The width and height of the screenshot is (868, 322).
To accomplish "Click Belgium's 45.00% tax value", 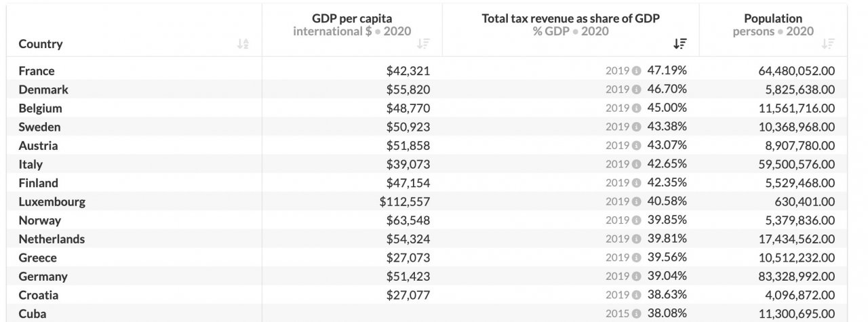I will coord(667,108).
